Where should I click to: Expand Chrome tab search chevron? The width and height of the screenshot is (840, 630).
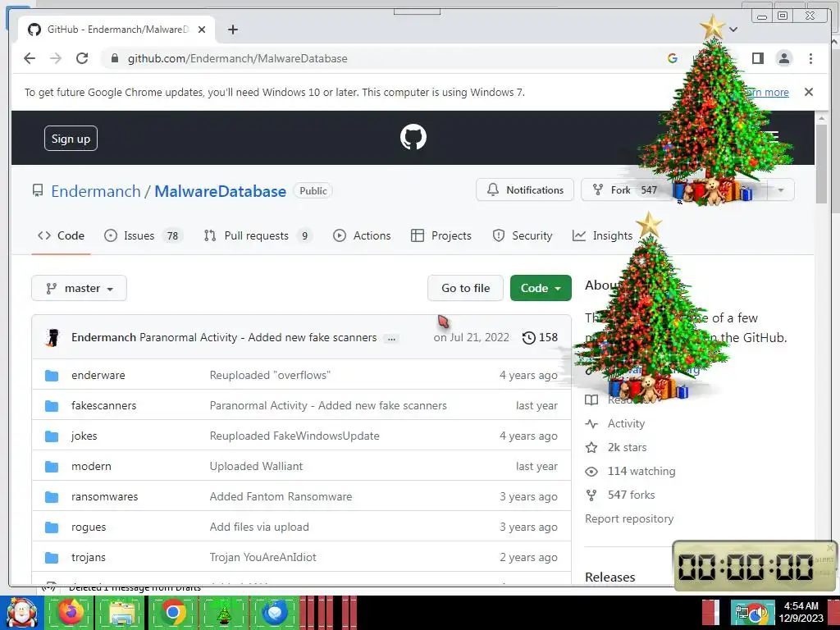[733, 30]
